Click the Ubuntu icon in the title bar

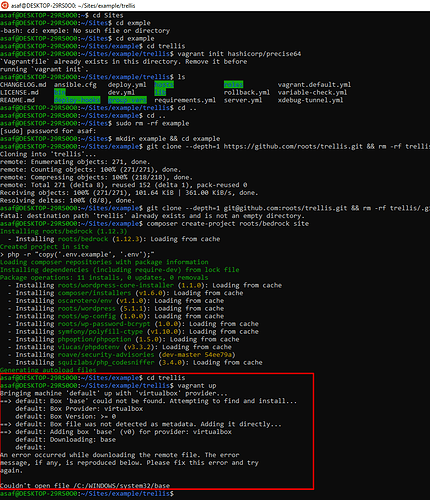click(4, 5)
